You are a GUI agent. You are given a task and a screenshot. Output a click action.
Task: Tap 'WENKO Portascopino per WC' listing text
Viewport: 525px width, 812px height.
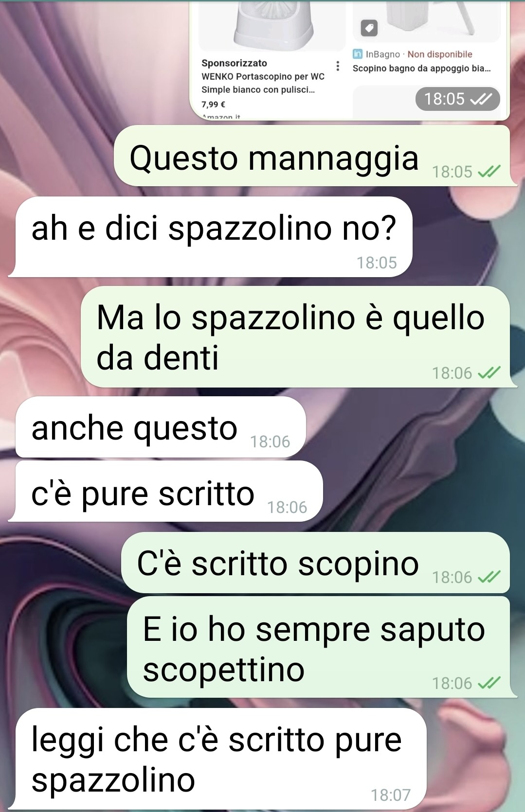click(x=263, y=76)
